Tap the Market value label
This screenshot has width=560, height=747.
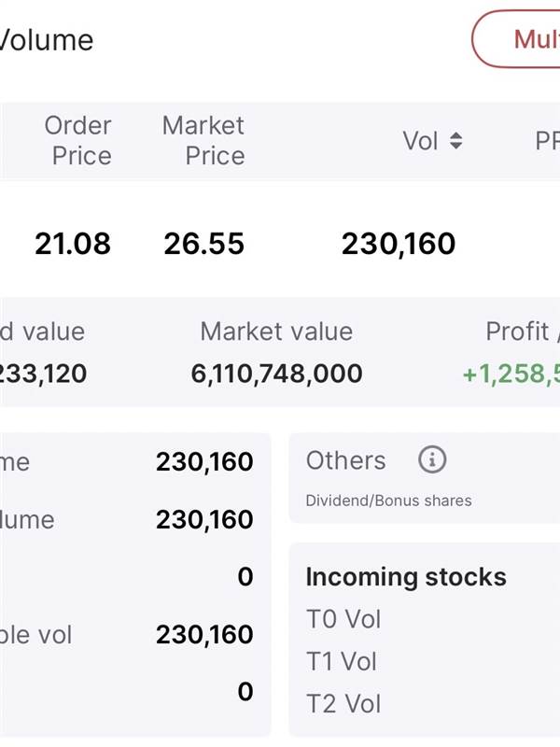coord(276,331)
